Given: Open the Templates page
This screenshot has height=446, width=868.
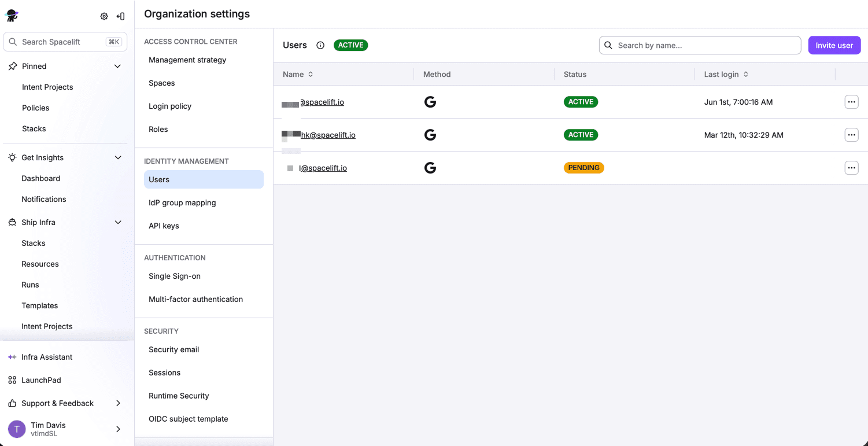Looking at the screenshot, I should pos(39,305).
